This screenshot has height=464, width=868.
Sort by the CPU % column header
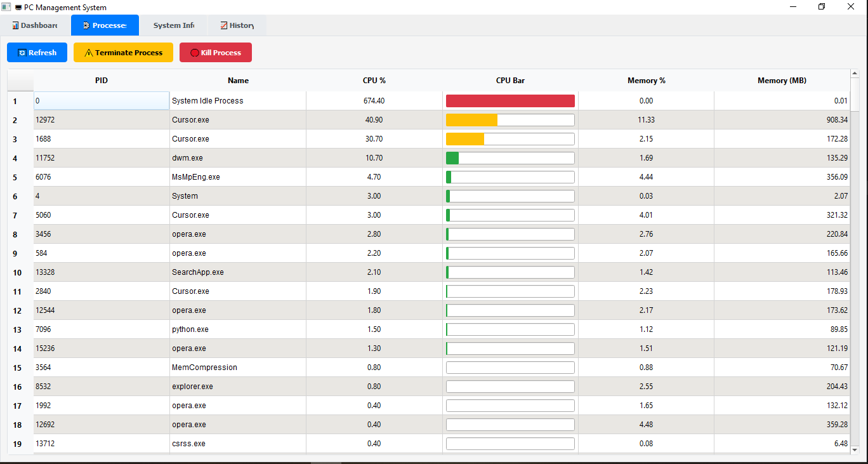(374, 81)
